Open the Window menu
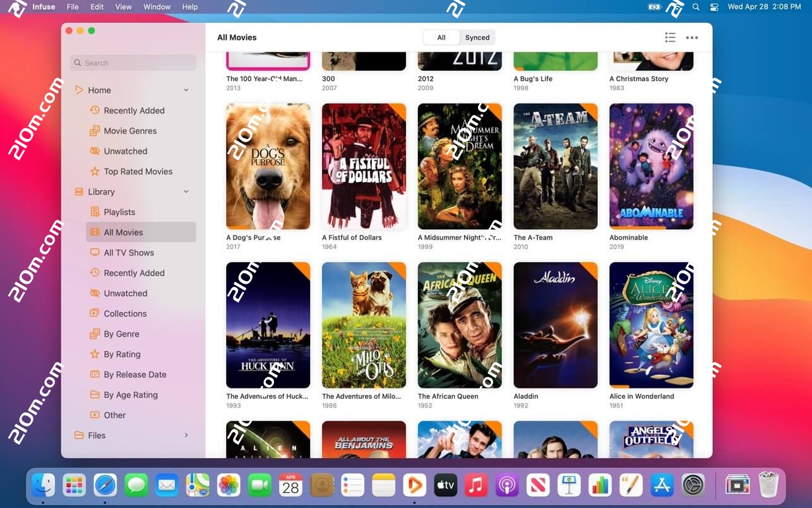 157,7
